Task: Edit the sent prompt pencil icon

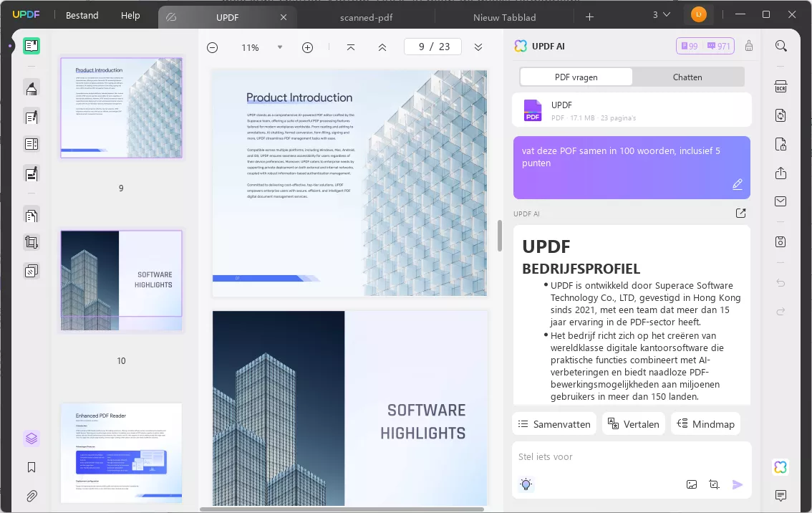Action: (x=738, y=184)
